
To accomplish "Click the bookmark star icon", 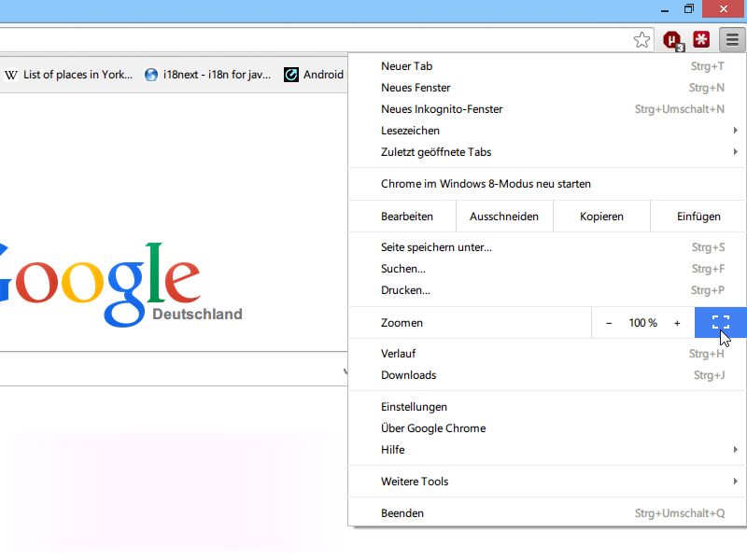I will pos(641,39).
